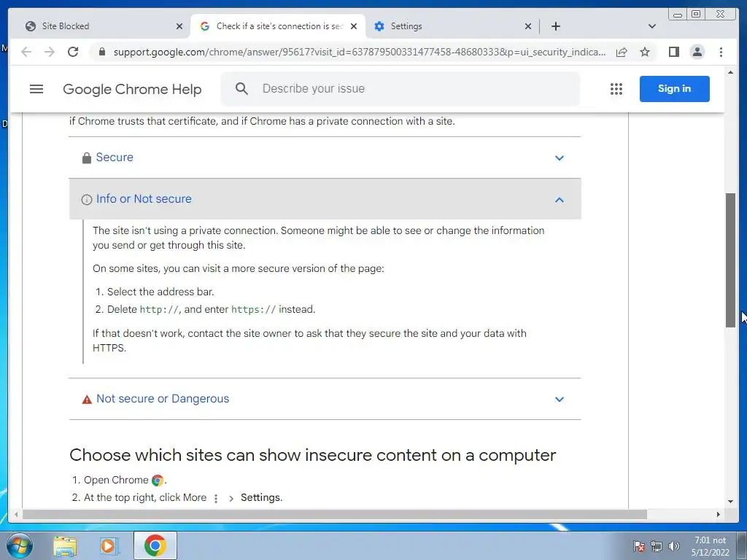Screen dimensions: 747x560
Task: Click the page scroll up arrow
Action: [730, 72]
